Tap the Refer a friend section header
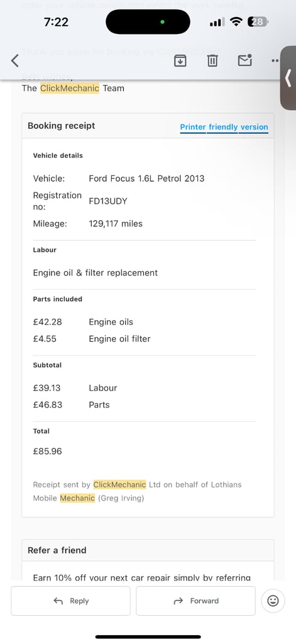The image size is (296, 644). 57,550
